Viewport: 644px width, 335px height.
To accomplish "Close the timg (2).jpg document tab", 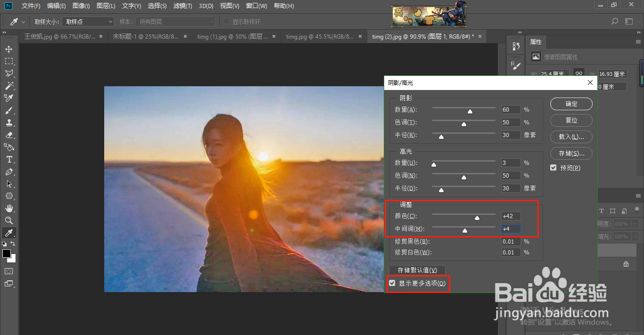I will (x=479, y=36).
